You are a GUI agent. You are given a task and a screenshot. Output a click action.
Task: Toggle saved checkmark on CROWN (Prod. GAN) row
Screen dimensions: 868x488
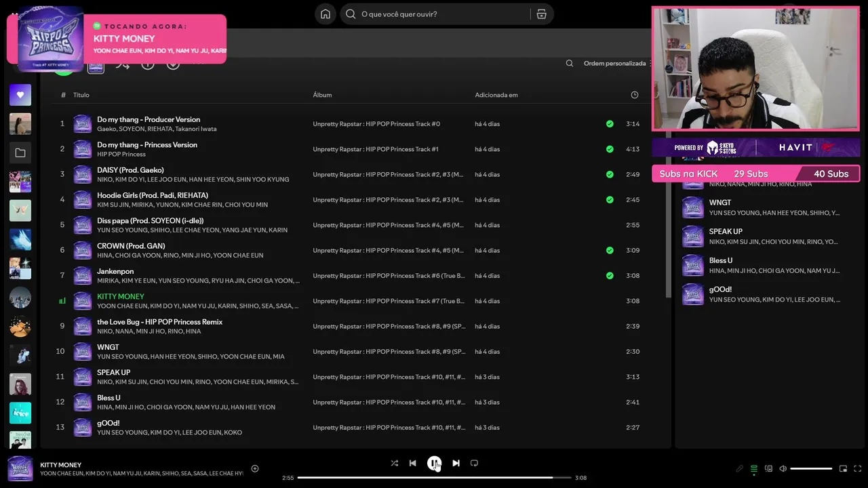click(x=610, y=250)
